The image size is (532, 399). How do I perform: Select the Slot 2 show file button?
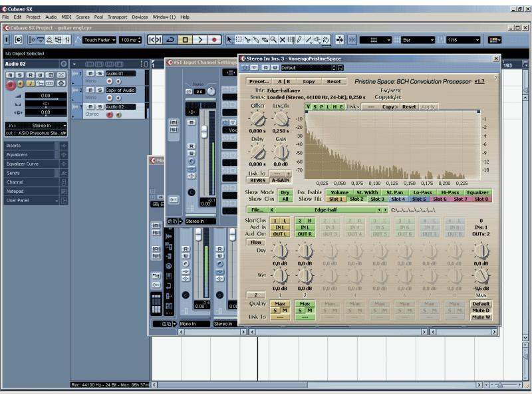[x=356, y=199]
